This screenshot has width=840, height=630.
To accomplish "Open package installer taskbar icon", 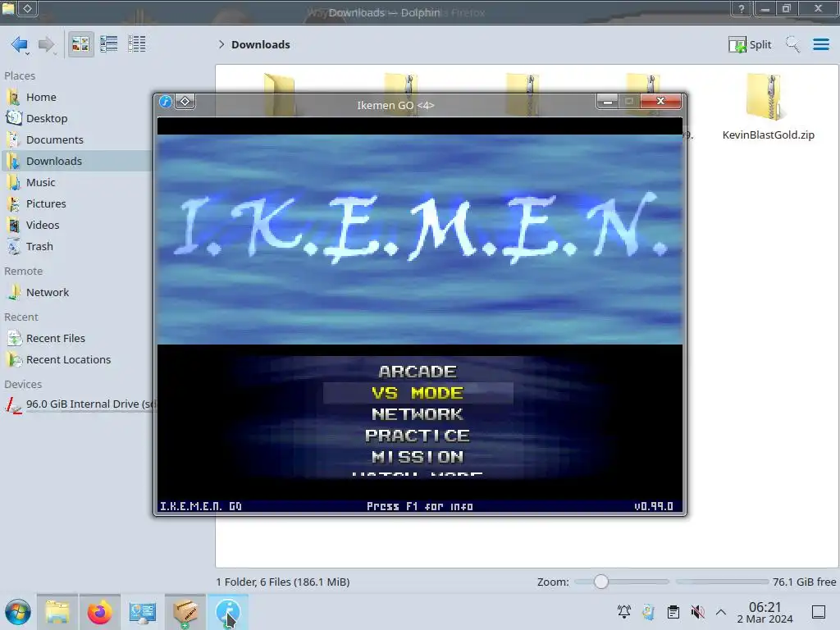I will tap(185, 612).
